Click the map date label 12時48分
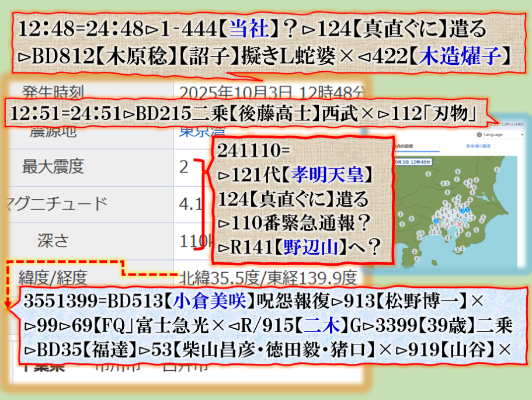Screen dimensions: 532x400 411,162
